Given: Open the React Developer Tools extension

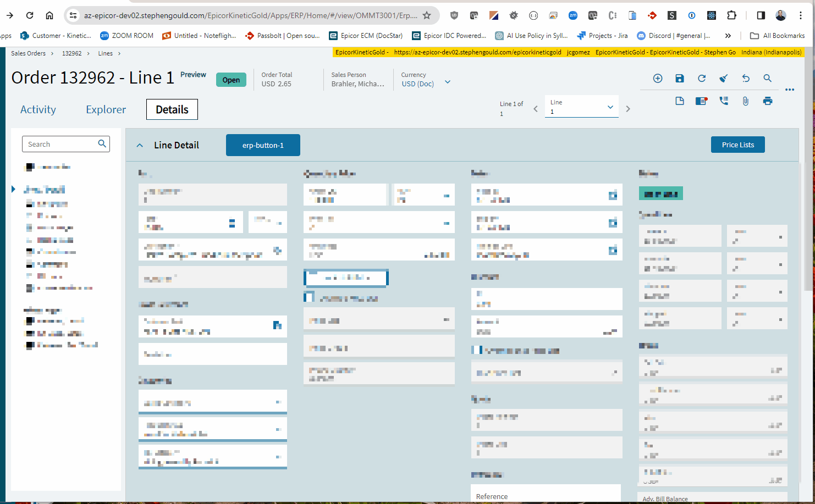Looking at the screenshot, I should tap(712, 15).
